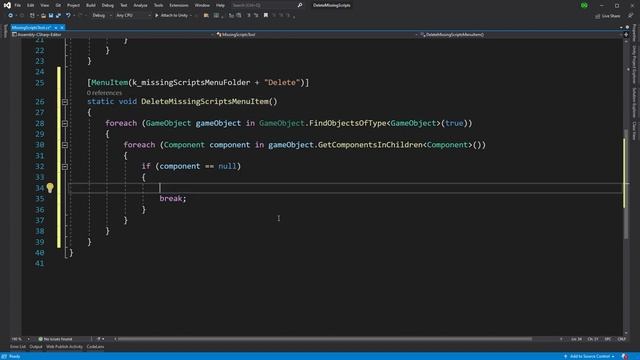Click the split editor icon above scrollbar
The height and width of the screenshot is (360, 640).
626,35
